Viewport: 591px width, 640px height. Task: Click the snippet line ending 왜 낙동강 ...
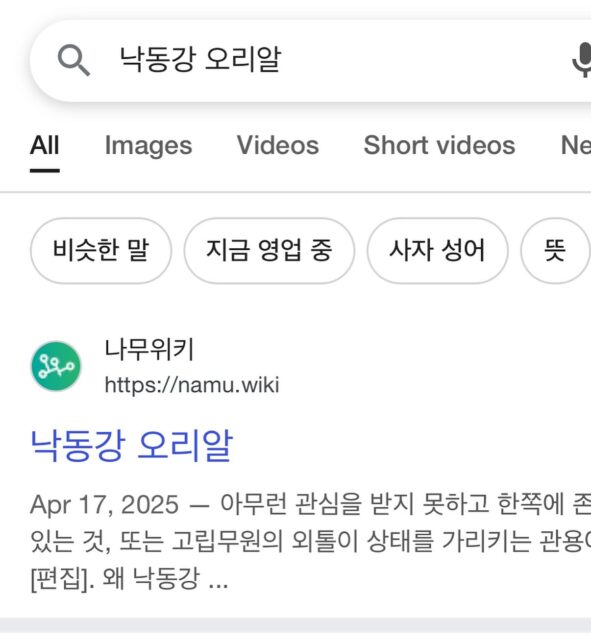(129, 578)
